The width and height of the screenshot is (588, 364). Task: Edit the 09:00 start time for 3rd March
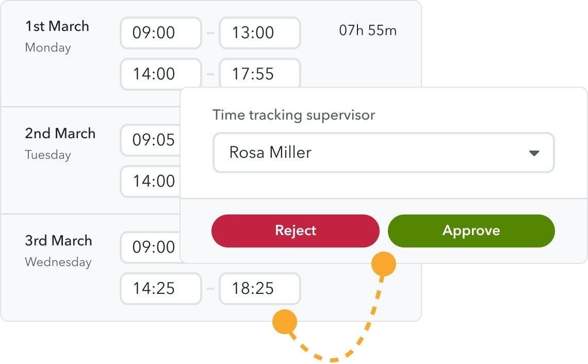point(150,247)
